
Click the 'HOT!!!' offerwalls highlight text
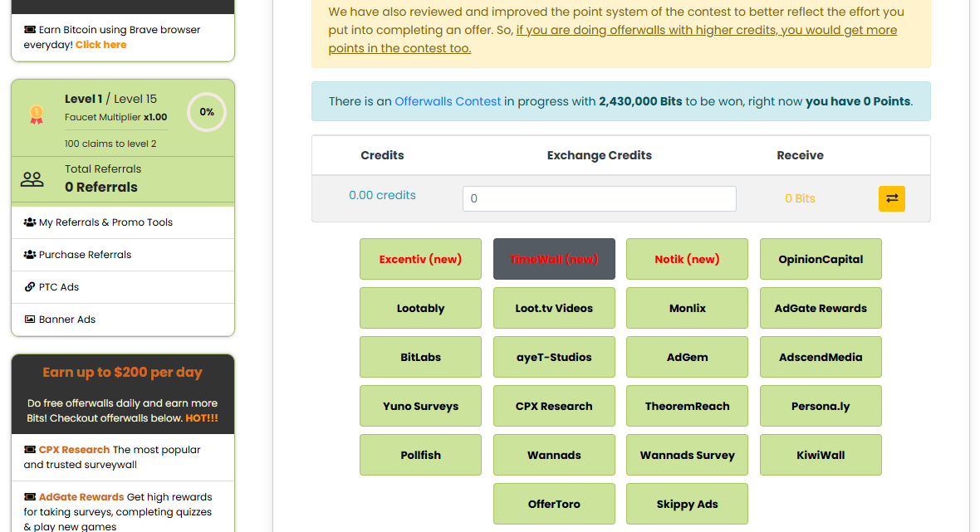point(202,418)
